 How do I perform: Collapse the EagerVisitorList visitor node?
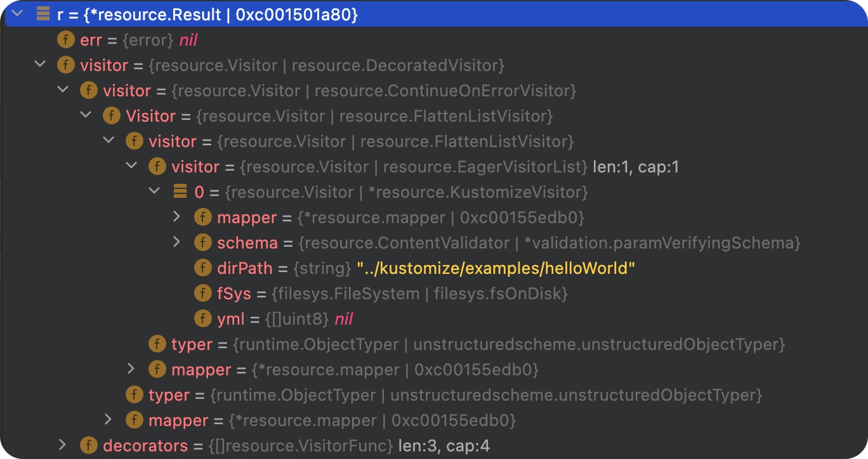click(x=131, y=166)
